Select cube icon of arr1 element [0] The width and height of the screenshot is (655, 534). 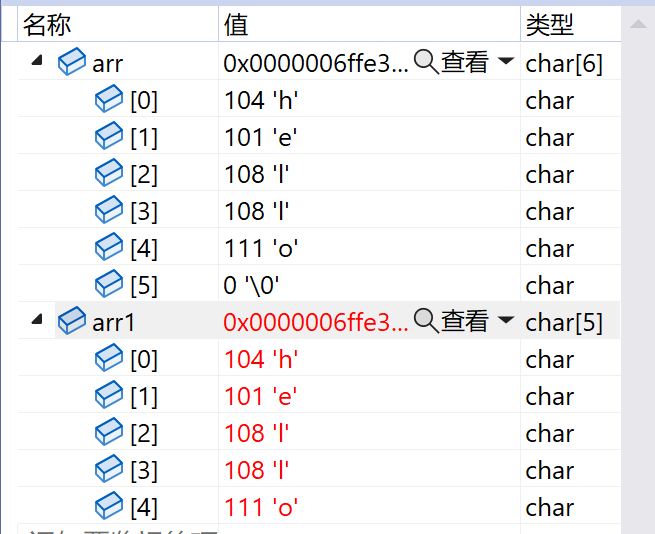coord(109,358)
